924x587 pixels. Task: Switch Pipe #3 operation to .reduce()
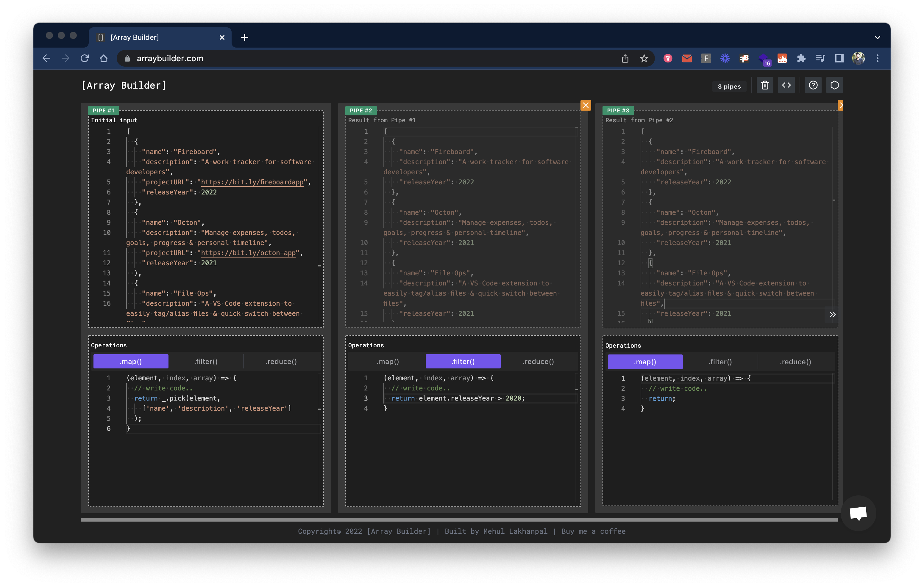click(x=795, y=361)
